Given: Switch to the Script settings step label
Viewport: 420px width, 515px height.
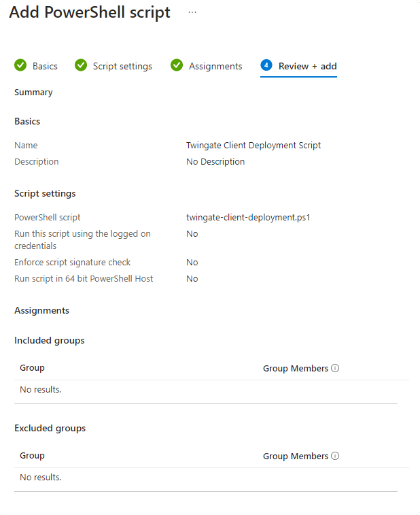Looking at the screenshot, I should click(122, 66).
